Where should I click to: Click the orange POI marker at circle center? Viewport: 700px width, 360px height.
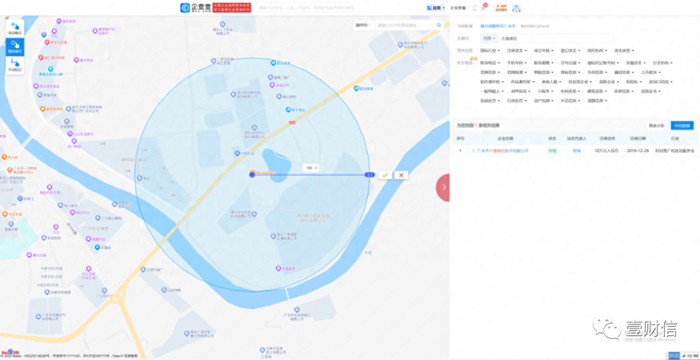point(252,172)
